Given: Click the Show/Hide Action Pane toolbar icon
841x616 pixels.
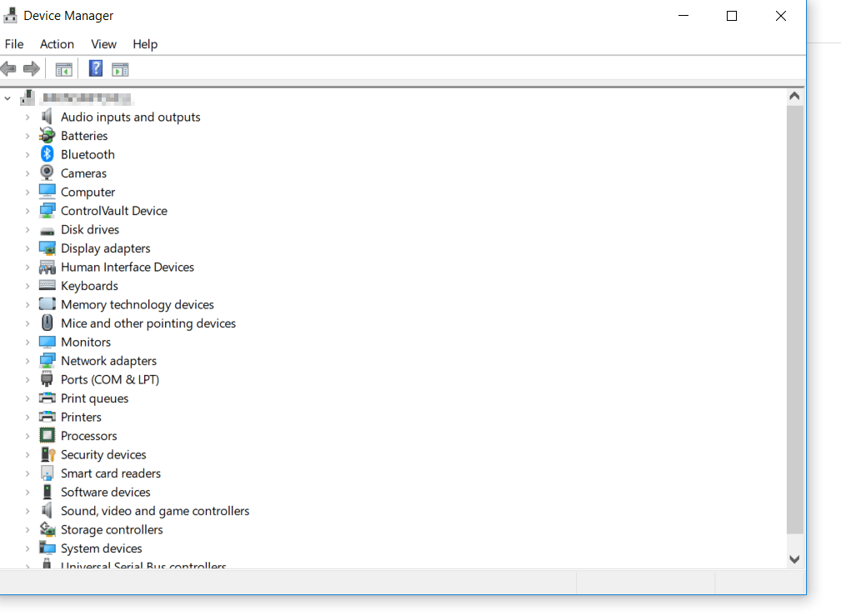Looking at the screenshot, I should tap(120, 68).
